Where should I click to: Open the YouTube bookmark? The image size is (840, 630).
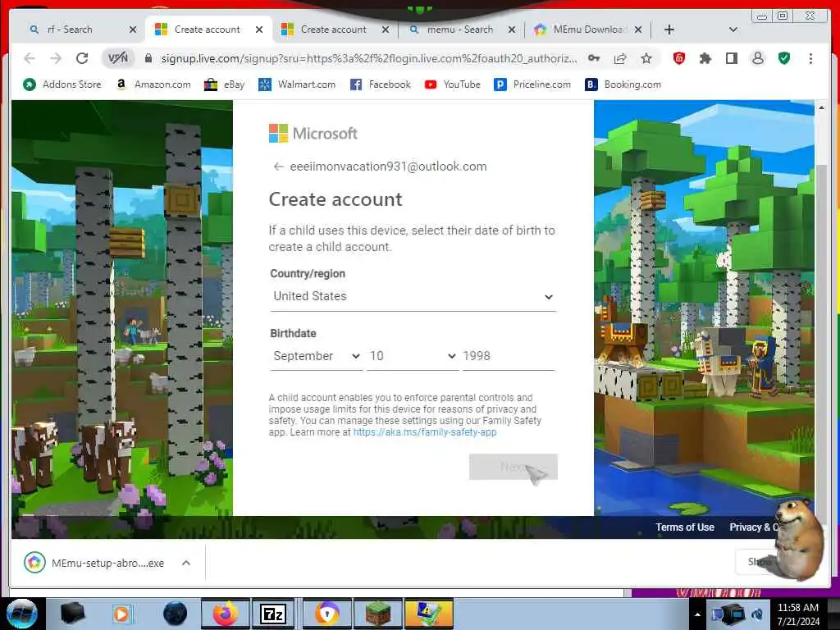pyautogui.click(x=453, y=84)
